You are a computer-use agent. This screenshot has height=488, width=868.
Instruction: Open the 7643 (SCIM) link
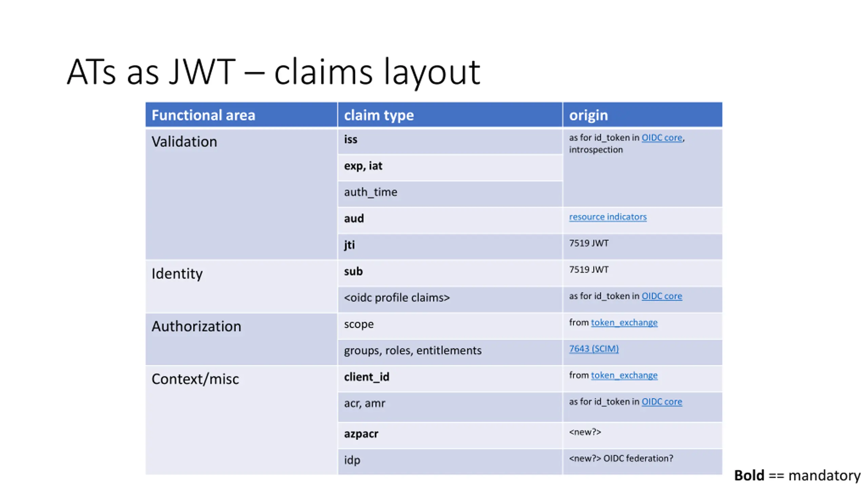coord(594,349)
